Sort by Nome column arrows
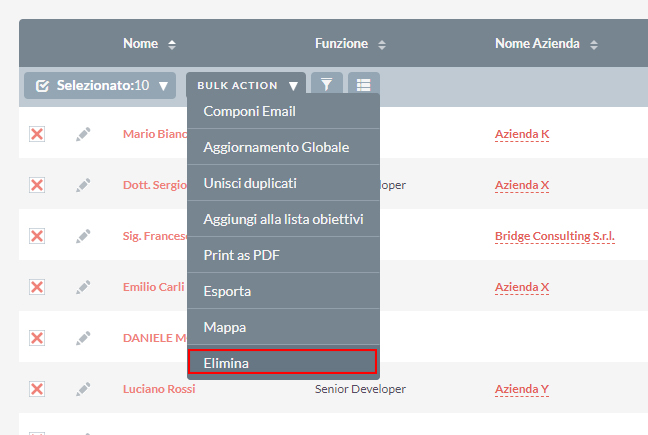 point(171,45)
